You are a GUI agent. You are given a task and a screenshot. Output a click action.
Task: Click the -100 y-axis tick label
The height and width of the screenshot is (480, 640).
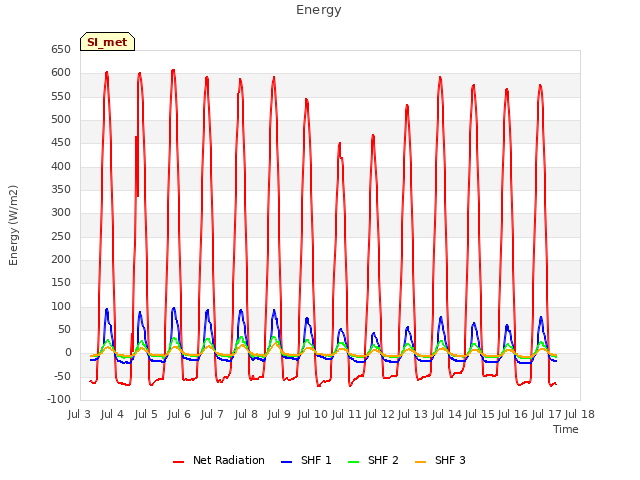click(x=59, y=400)
